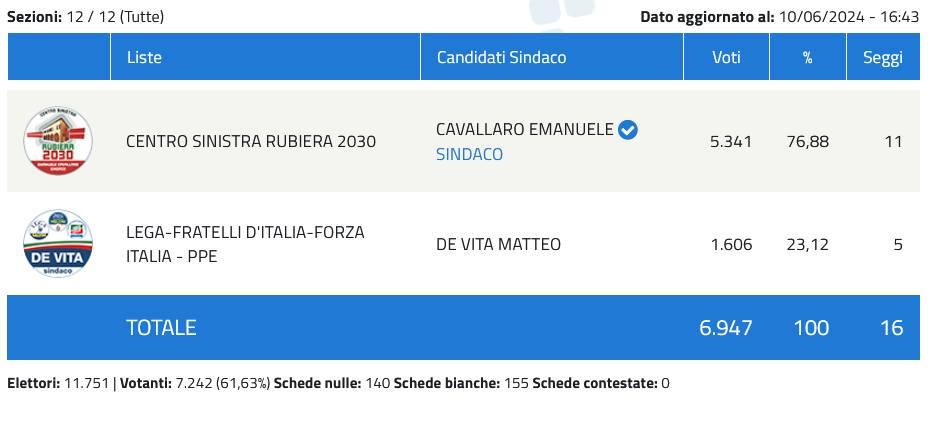Click the Schede bianche count at the bottom
Screen dimensions: 943x425
[x=516, y=383]
